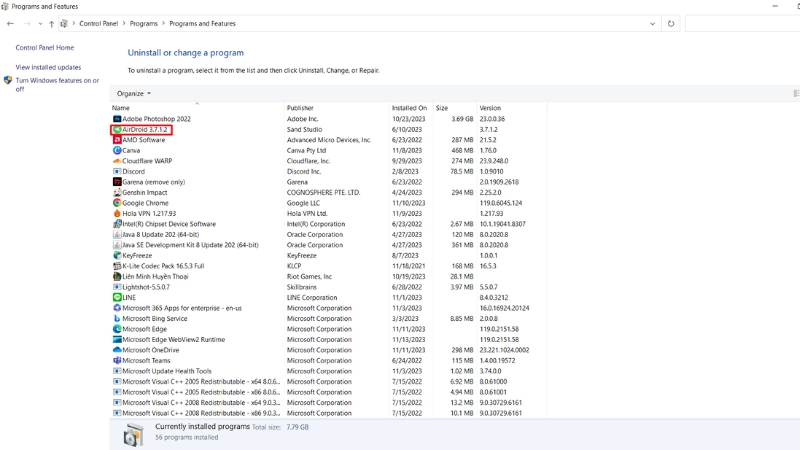This screenshot has height=450, width=800.
Task: Click the Hola VPN 1.217.93 icon
Action: click(x=117, y=213)
